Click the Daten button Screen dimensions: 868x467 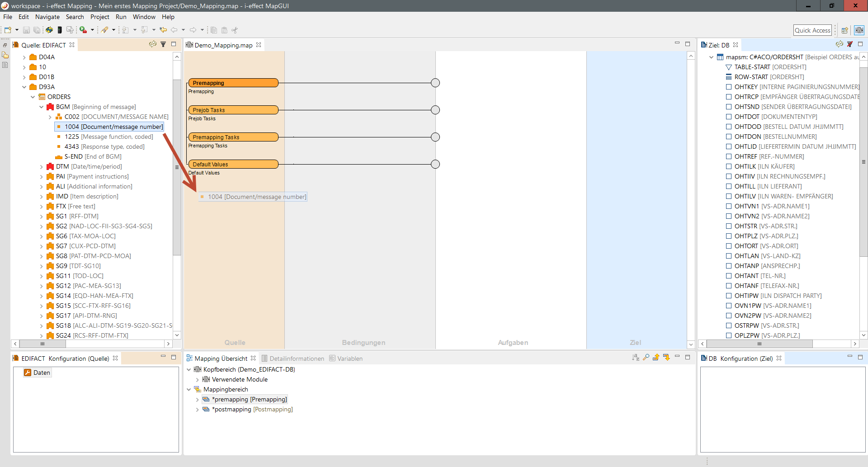38,373
